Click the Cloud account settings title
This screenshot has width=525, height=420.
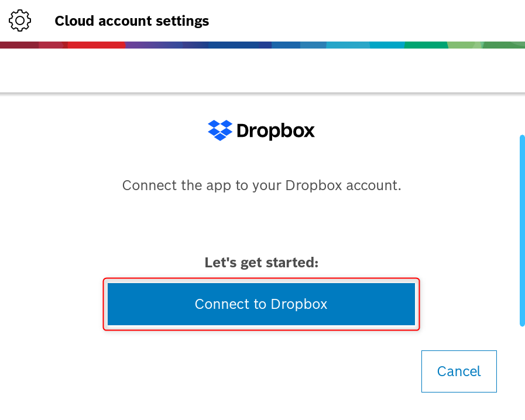(x=132, y=21)
